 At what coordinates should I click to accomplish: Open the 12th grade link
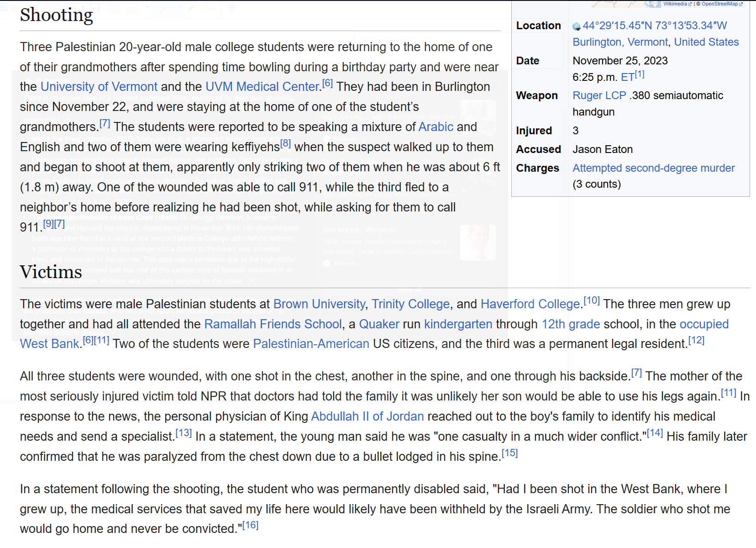pos(571,324)
